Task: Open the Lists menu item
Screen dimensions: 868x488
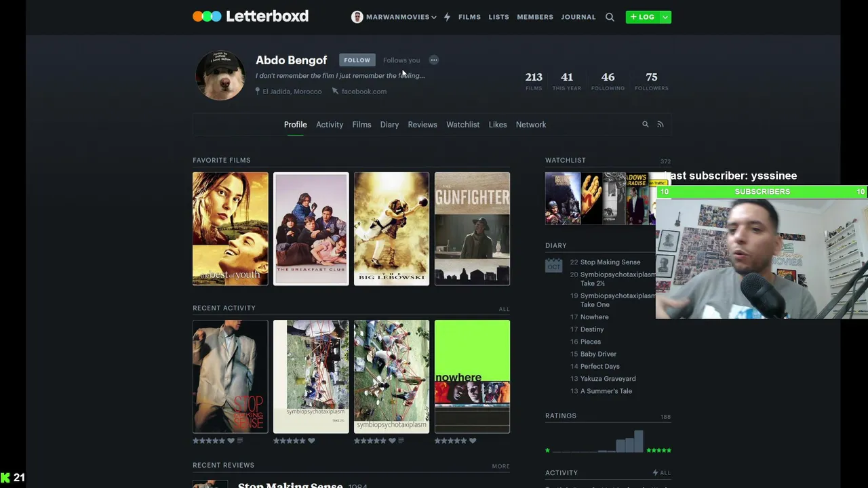Action: (x=498, y=17)
